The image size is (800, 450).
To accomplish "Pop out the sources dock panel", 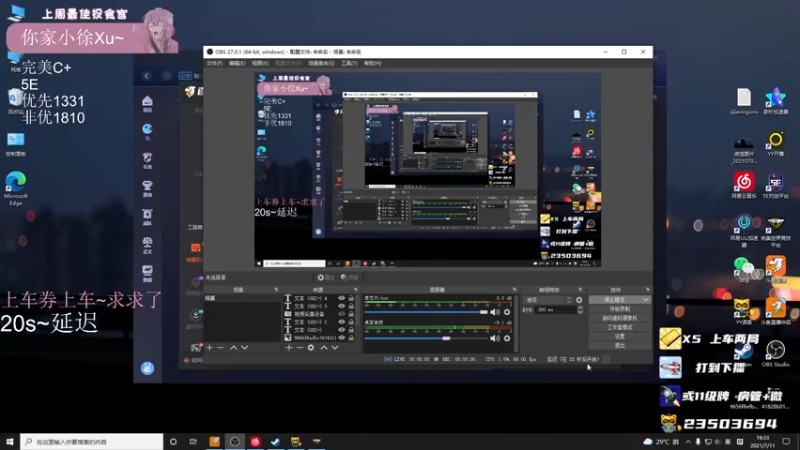I will pos(356,290).
